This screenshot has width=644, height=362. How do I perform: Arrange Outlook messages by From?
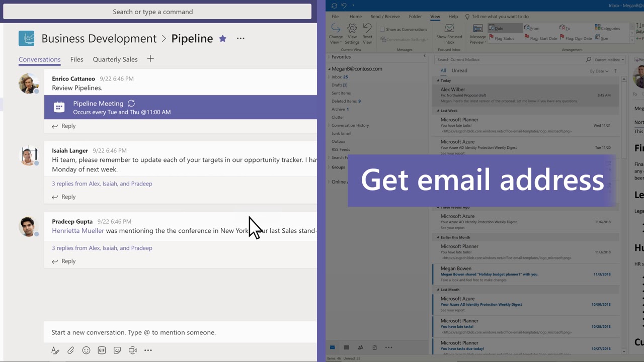532,28
